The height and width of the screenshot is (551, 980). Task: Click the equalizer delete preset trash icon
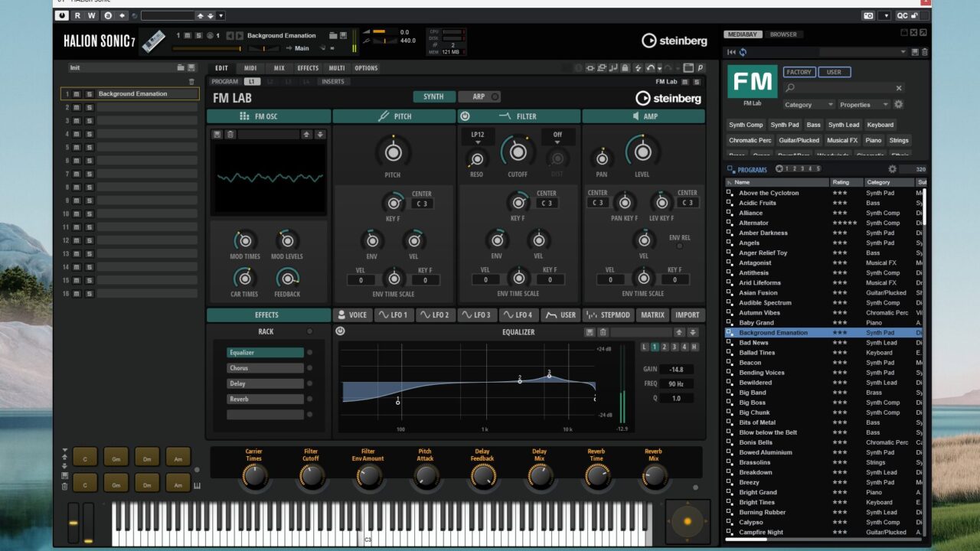603,332
